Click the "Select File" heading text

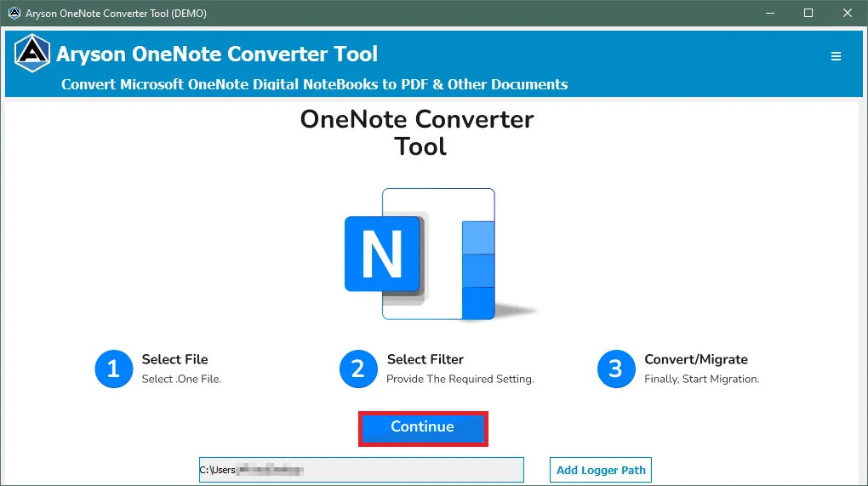click(x=175, y=359)
